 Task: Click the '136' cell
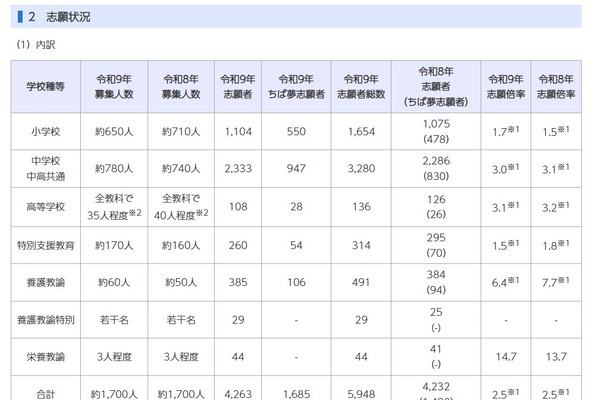tap(361, 207)
